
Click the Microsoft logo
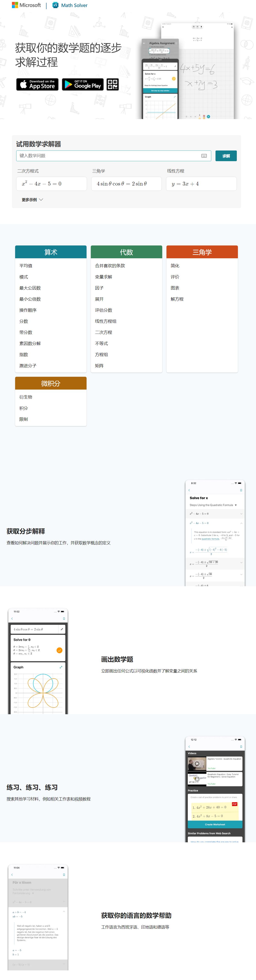click(x=26, y=5)
